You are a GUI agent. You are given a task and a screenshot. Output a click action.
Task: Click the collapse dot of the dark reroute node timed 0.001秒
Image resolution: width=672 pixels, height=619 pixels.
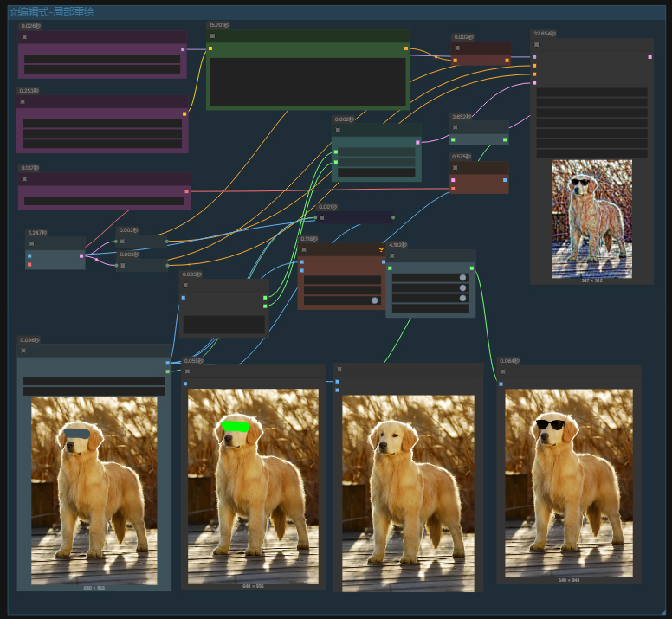[x=322, y=217]
